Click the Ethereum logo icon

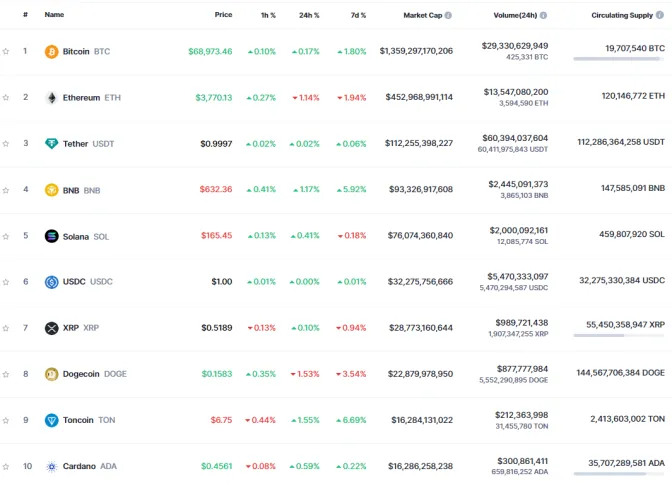click(52, 98)
